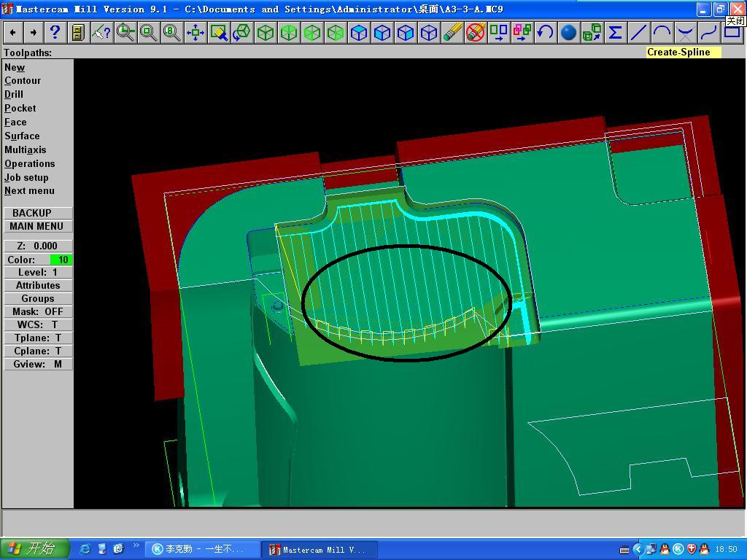747x560 pixels.
Task: Set Gview Isometric using last green cube
Action: point(336,32)
